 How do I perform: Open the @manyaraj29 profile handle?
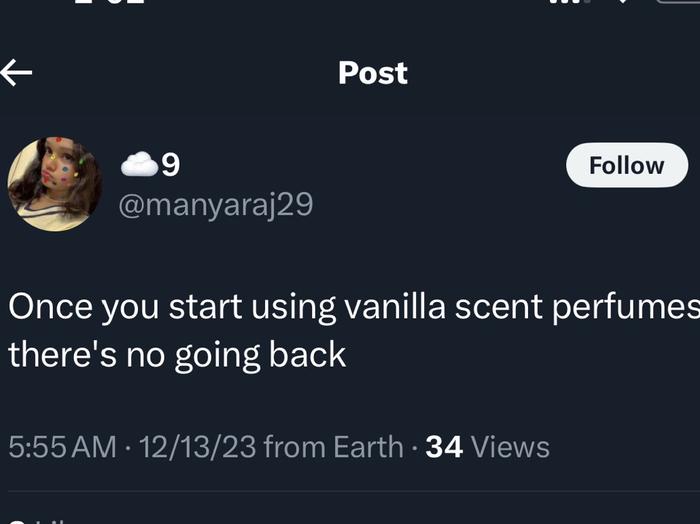(216, 205)
